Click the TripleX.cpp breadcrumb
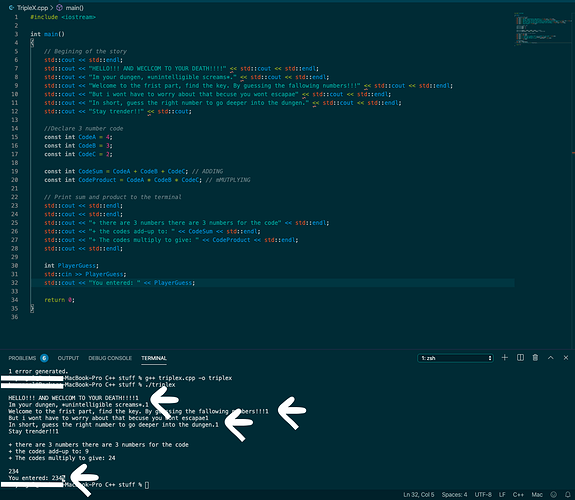This screenshot has height=500, width=575. (32, 8)
